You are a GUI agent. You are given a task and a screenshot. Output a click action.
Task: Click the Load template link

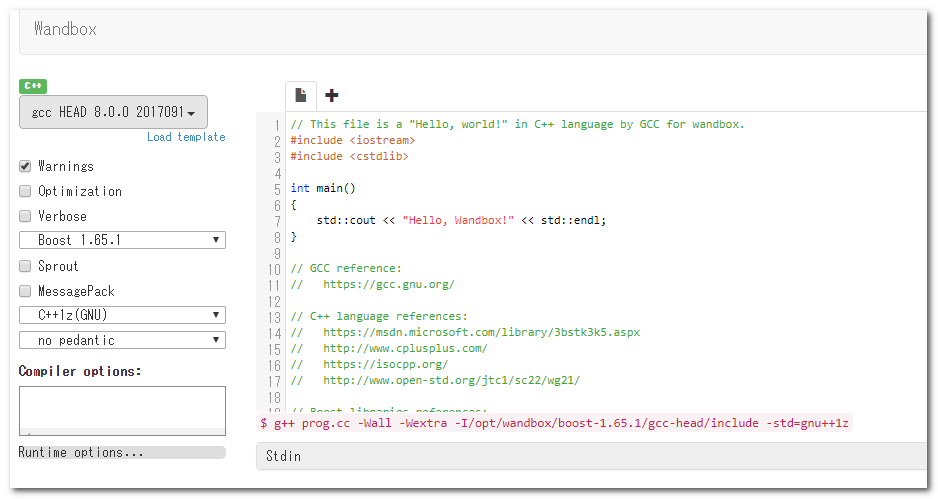click(x=186, y=137)
